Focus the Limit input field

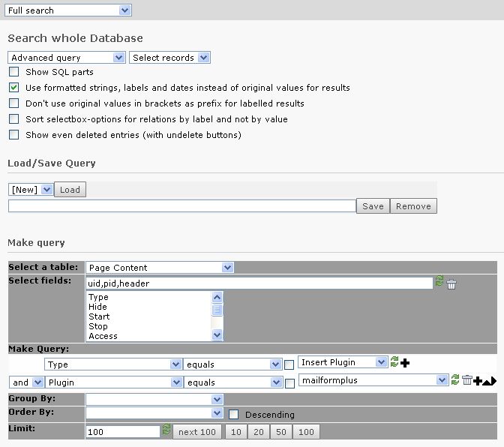pyautogui.click(x=122, y=431)
